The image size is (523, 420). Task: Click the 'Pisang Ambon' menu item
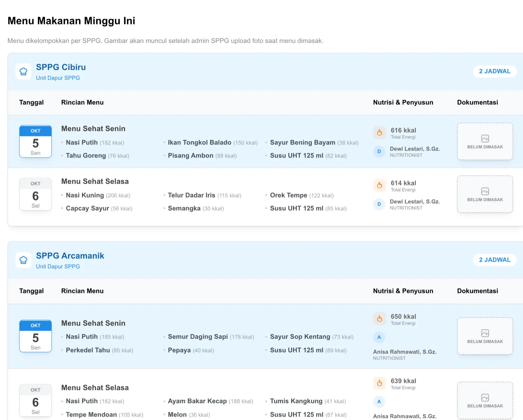(191, 156)
